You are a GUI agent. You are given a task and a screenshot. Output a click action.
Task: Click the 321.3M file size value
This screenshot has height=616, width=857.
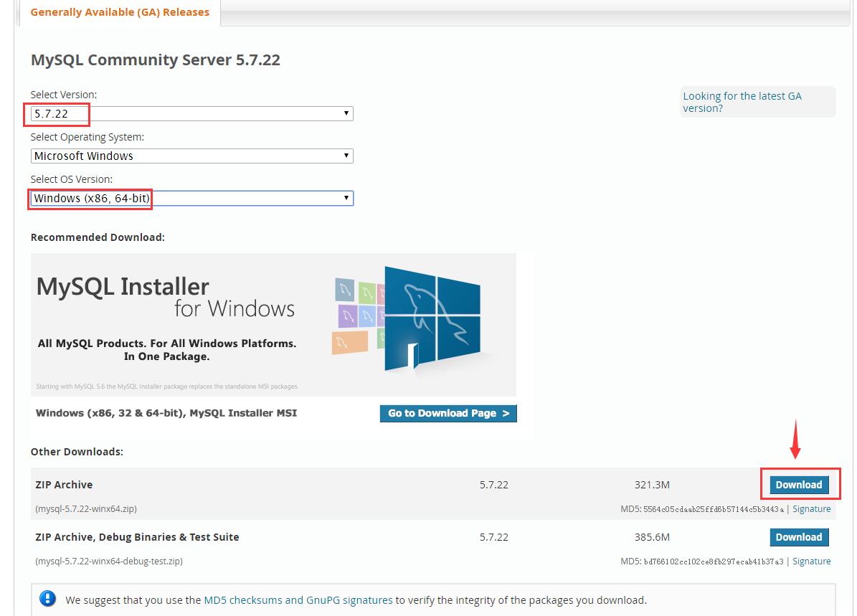652,485
